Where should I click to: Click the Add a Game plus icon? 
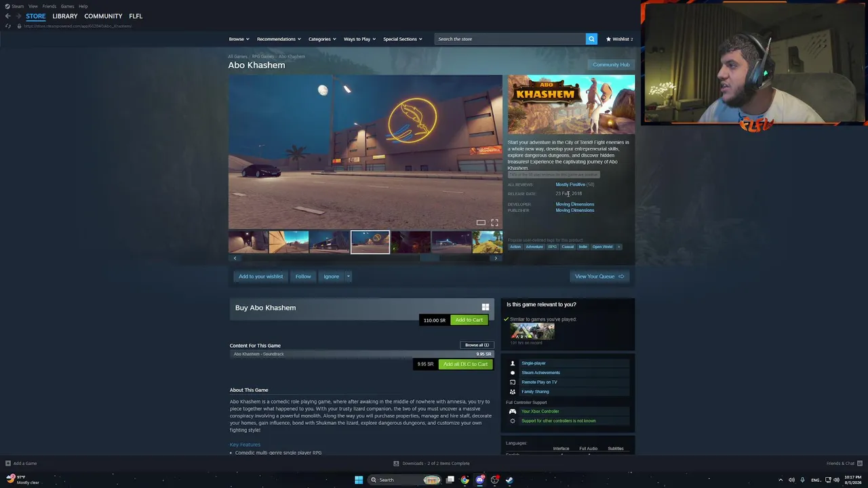pos(8,464)
